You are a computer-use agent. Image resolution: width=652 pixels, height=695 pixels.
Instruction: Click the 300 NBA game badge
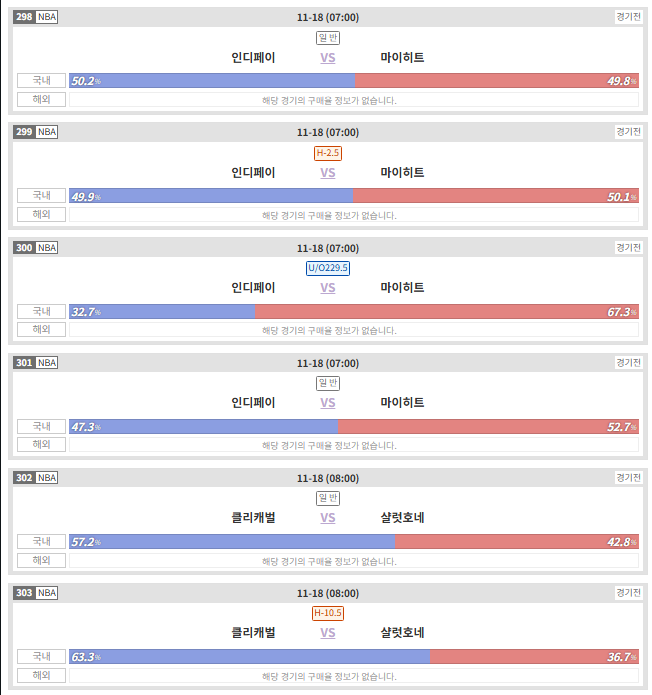point(35,247)
